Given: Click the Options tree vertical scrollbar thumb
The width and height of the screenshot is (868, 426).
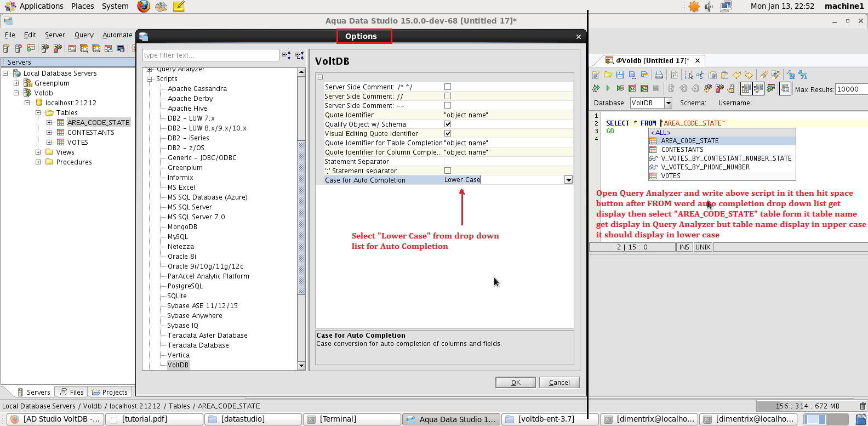Looking at the screenshot, I should (301, 217).
